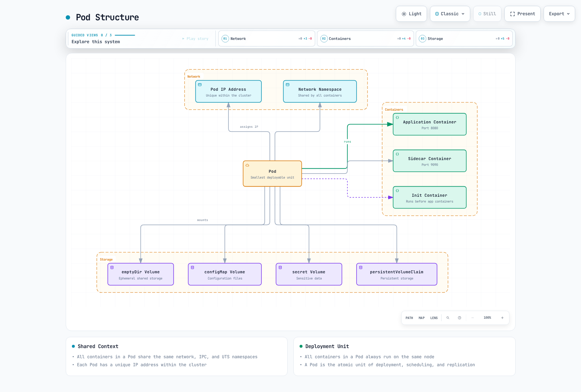Image resolution: width=581 pixels, height=392 pixels.
Task: Toggle the Still animation mode
Action: point(487,14)
